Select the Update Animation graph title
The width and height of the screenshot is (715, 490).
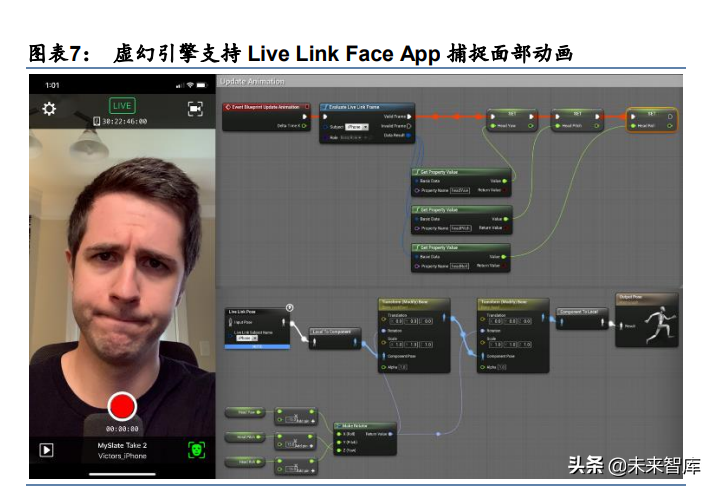tap(252, 81)
